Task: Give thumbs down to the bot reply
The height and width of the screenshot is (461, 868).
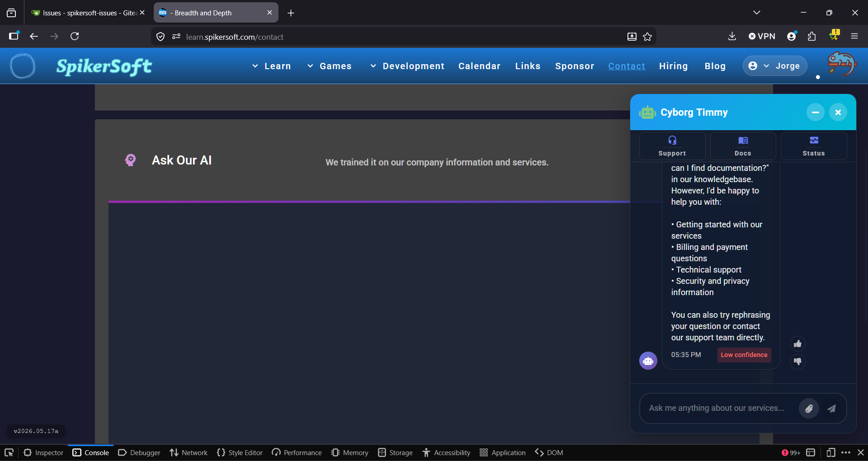Action: 797,362
